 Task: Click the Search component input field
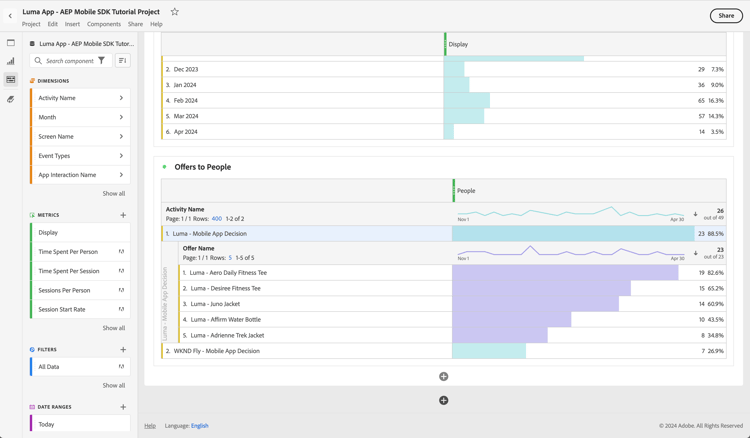(x=70, y=61)
